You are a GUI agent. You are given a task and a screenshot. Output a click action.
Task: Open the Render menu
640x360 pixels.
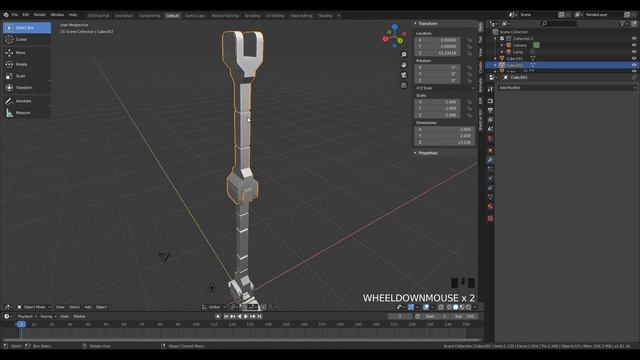pyautogui.click(x=40, y=15)
